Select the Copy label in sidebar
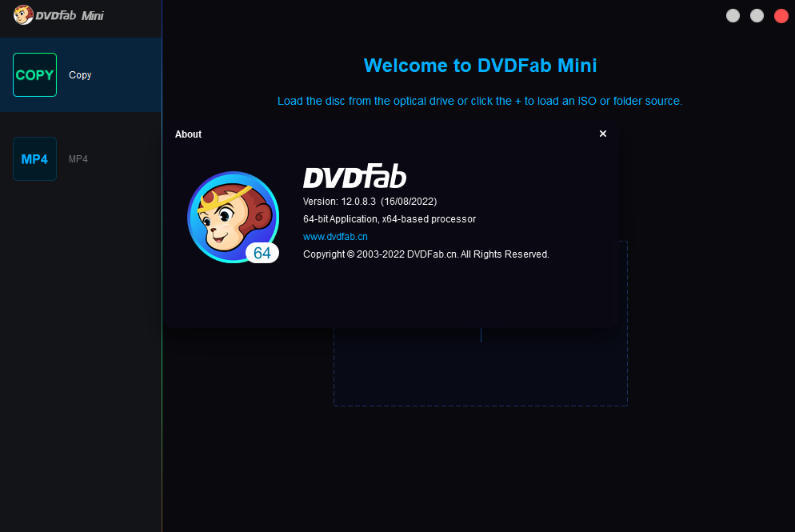 (x=80, y=75)
